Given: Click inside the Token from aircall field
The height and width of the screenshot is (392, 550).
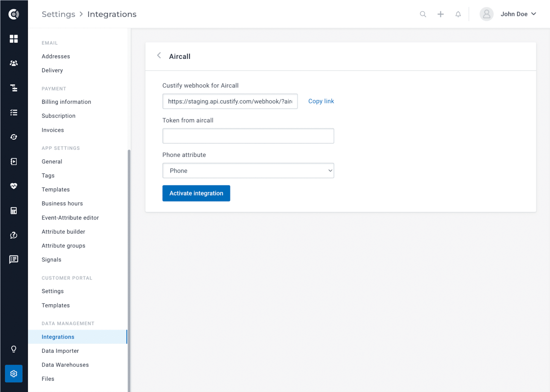Looking at the screenshot, I should [248, 136].
